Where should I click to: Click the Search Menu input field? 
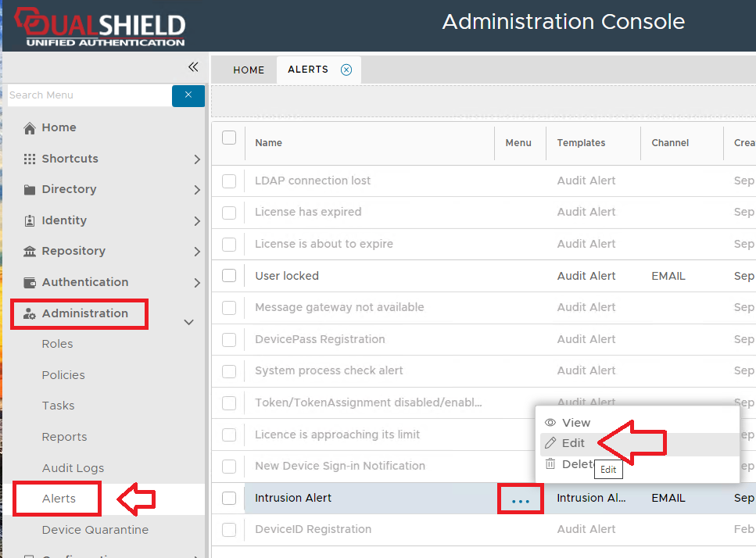[88, 95]
